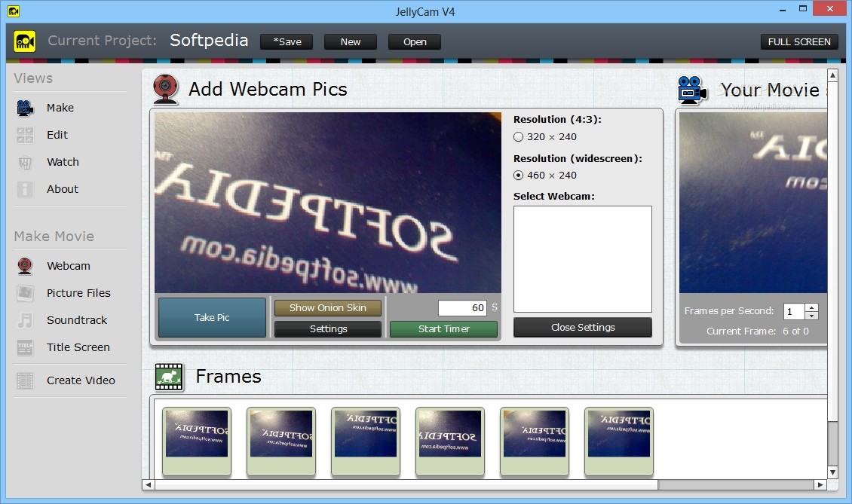Switch to Picture Files section
Image resolution: width=852 pixels, height=504 pixels.
pyautogui.click(x=78, y=293)
